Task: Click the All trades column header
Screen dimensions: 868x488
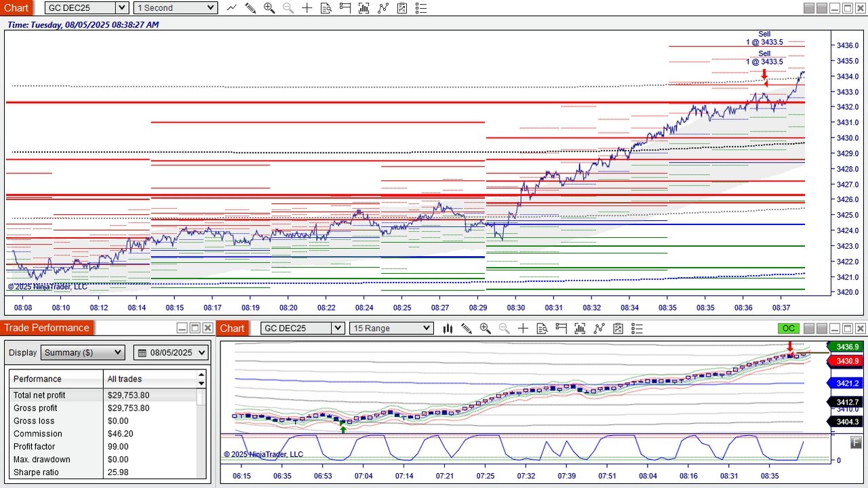Action: (x=151, y=379)
